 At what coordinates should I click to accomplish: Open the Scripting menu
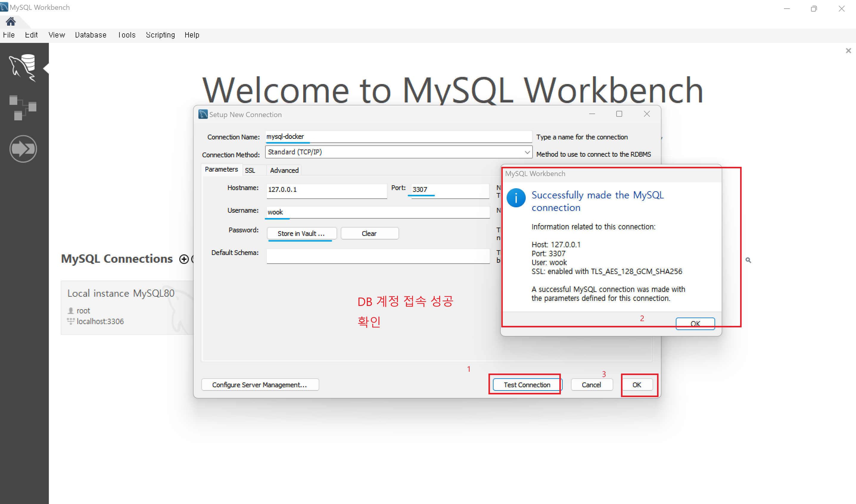coord(160,35)
